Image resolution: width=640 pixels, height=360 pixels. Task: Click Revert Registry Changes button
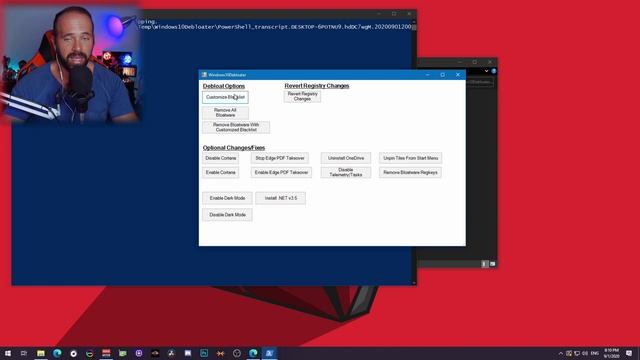pyautogui.click(x=302, y=96)
